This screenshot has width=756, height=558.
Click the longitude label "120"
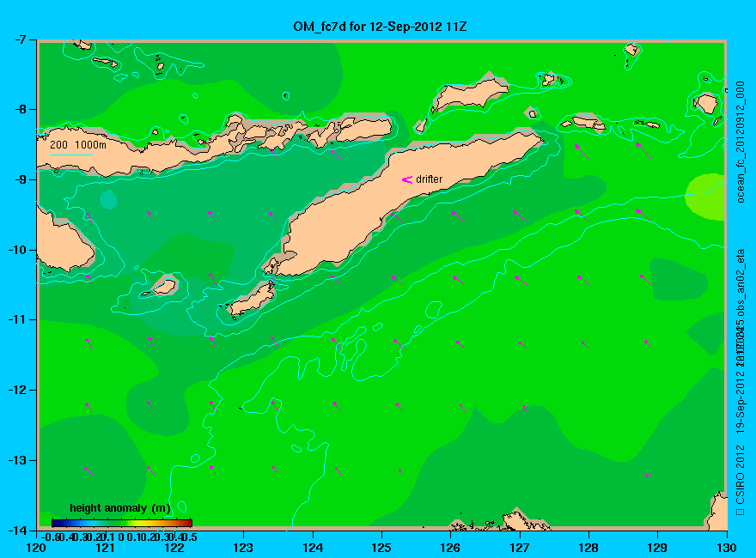pos(36,548)
